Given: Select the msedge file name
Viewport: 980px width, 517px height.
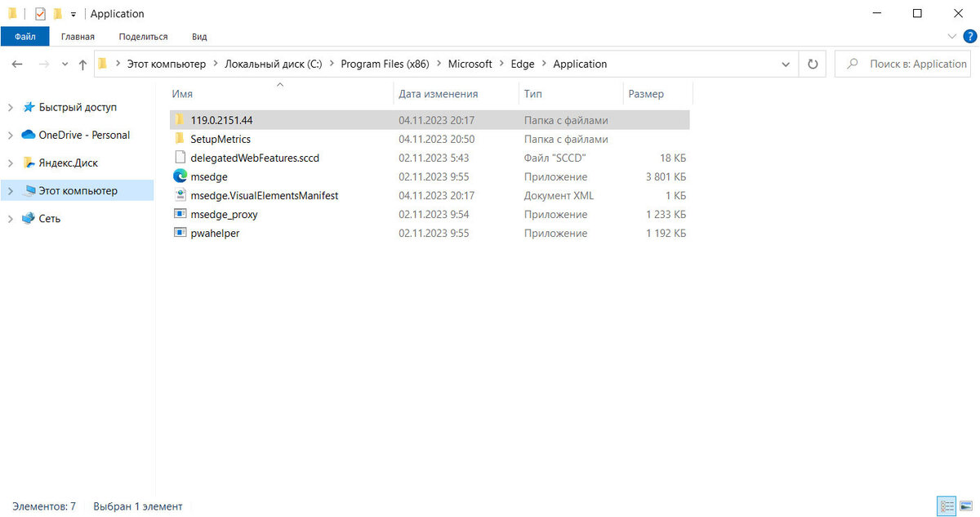Looking at the screenshot, I should [209, 176].
